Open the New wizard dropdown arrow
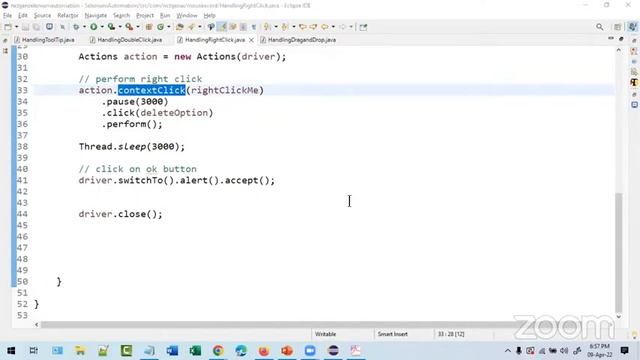640x360 pixels. 16,27
